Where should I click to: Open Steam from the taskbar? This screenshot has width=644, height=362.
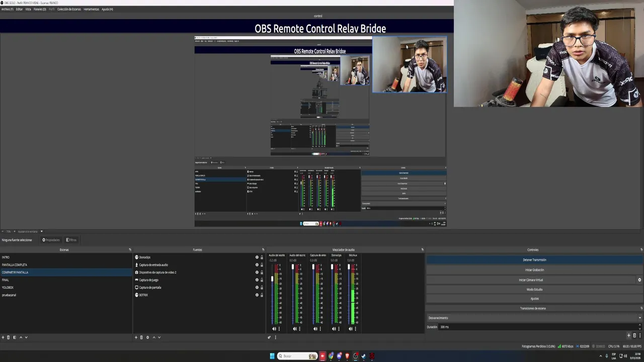(363, 356)
